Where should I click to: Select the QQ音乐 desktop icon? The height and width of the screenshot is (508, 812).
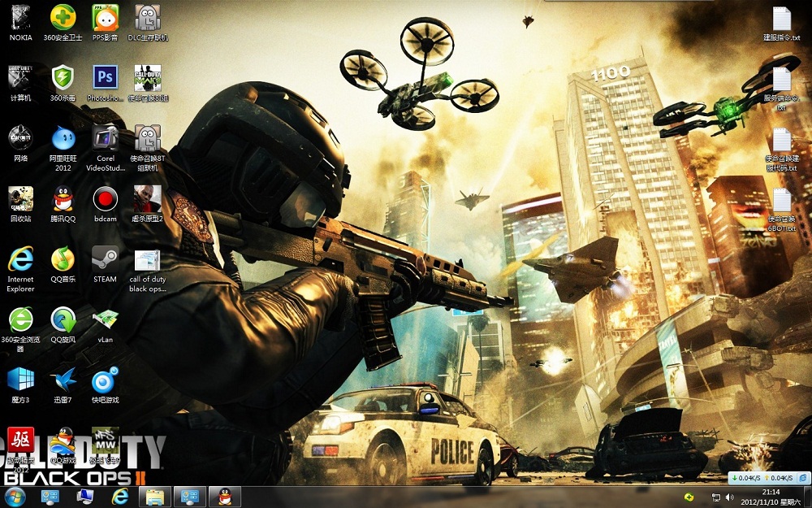[63, 258]
